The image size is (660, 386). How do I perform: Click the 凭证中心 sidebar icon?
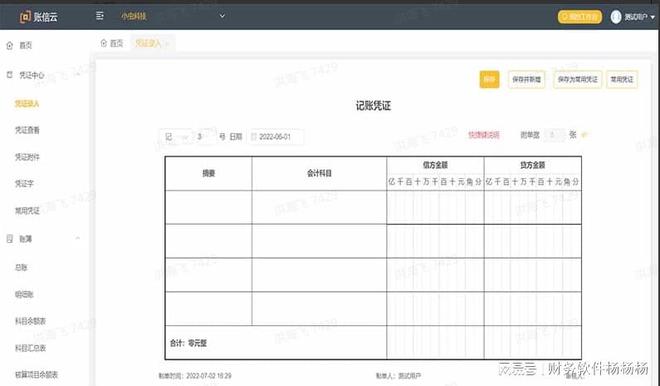(10, 75)
